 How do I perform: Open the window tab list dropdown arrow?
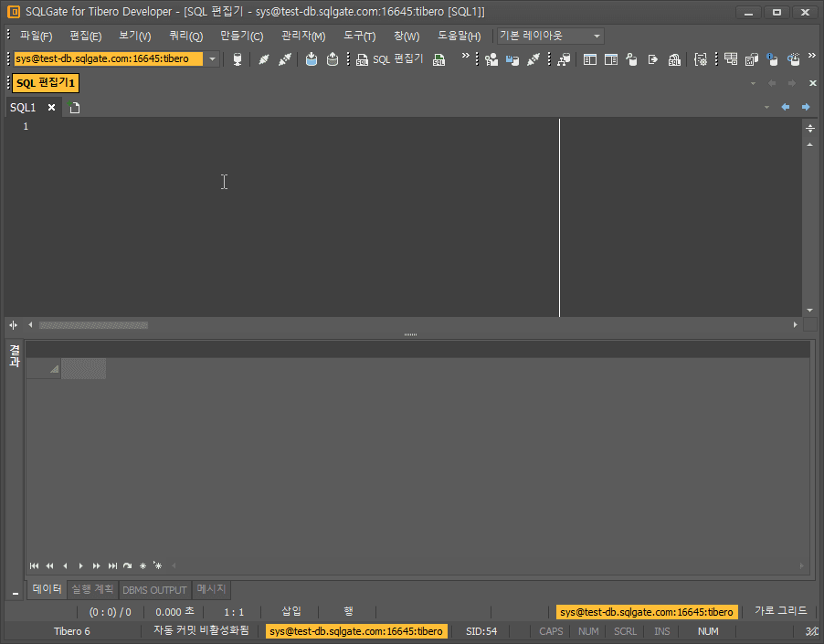pos(753,83)
